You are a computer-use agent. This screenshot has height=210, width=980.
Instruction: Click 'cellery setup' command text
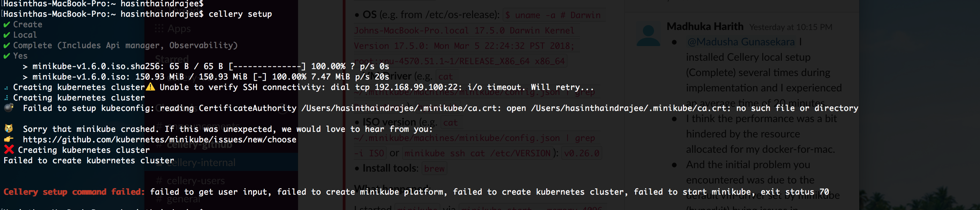pos(240,14)
